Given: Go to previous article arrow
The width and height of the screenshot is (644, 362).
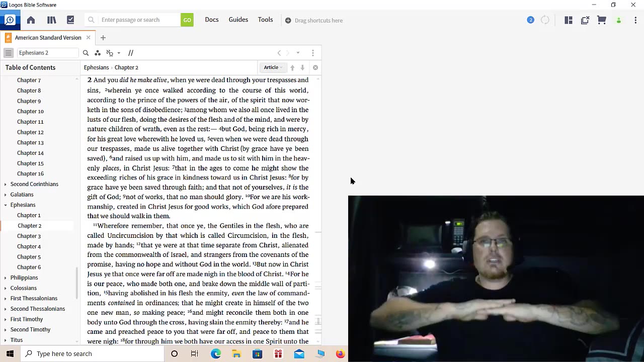Looking at the screenshot, I should pyautogui.click(x=292, y=67).
